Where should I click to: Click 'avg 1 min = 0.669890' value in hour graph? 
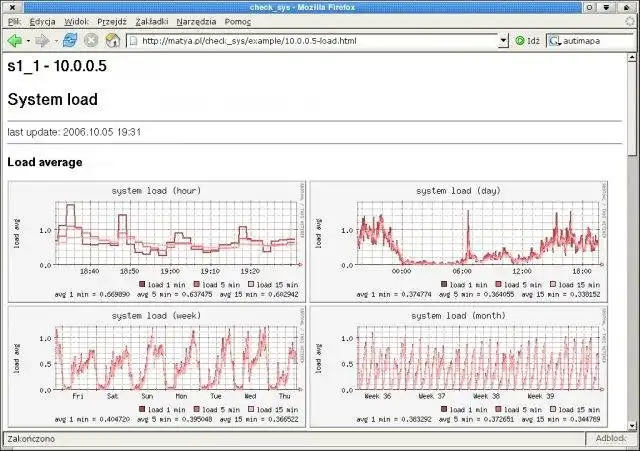[92, 294]
